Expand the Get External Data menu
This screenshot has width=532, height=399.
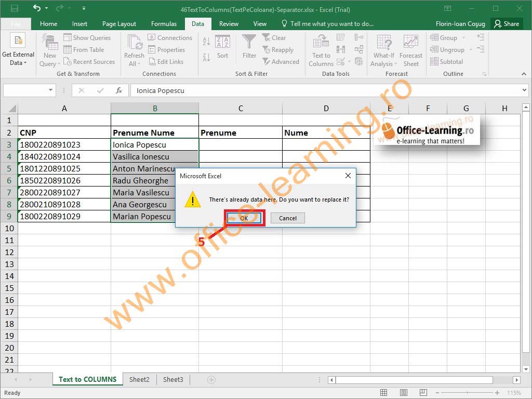(x=18, y=49)
